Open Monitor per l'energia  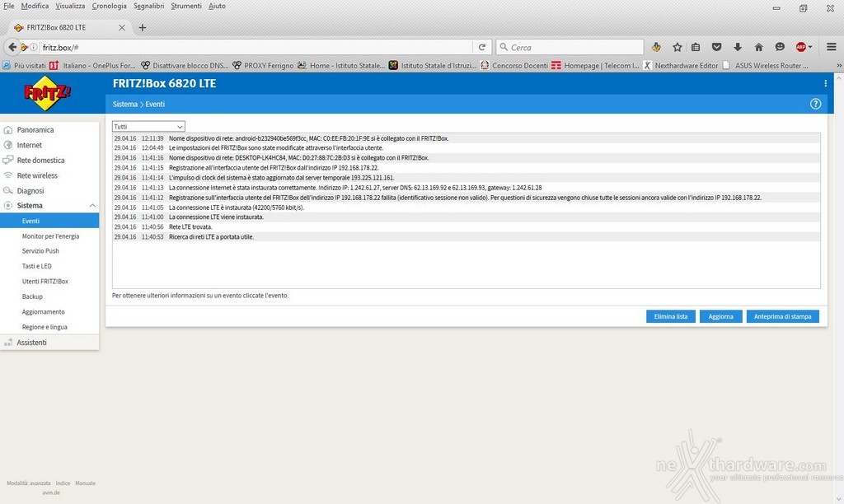49,236
